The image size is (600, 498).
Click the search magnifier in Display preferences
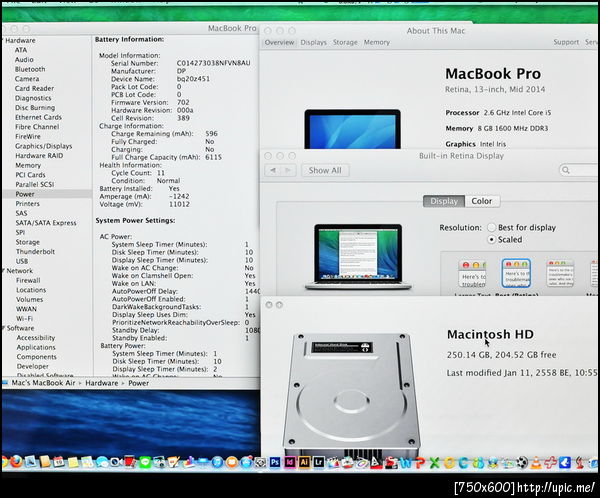pyautogui.click(x=566, y=170)
